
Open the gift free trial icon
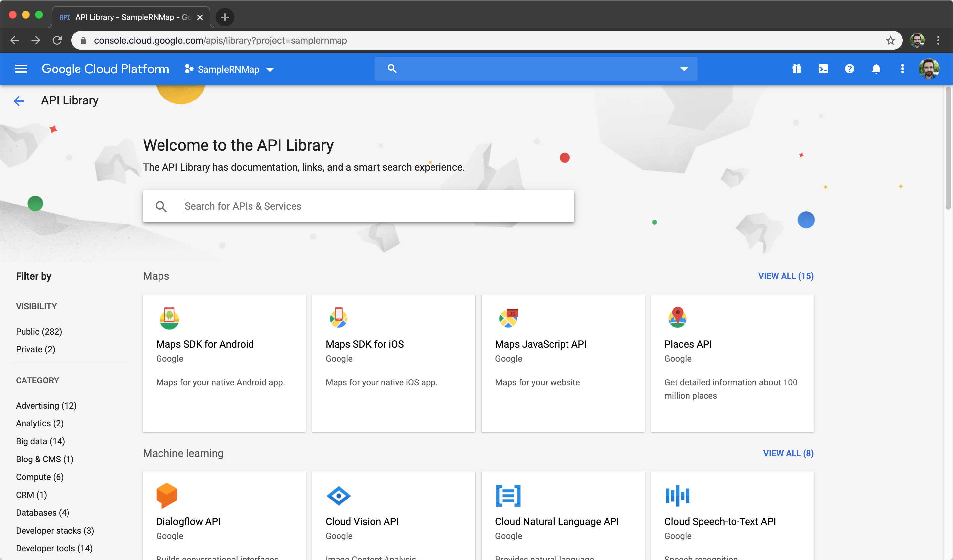click(796, 69)
